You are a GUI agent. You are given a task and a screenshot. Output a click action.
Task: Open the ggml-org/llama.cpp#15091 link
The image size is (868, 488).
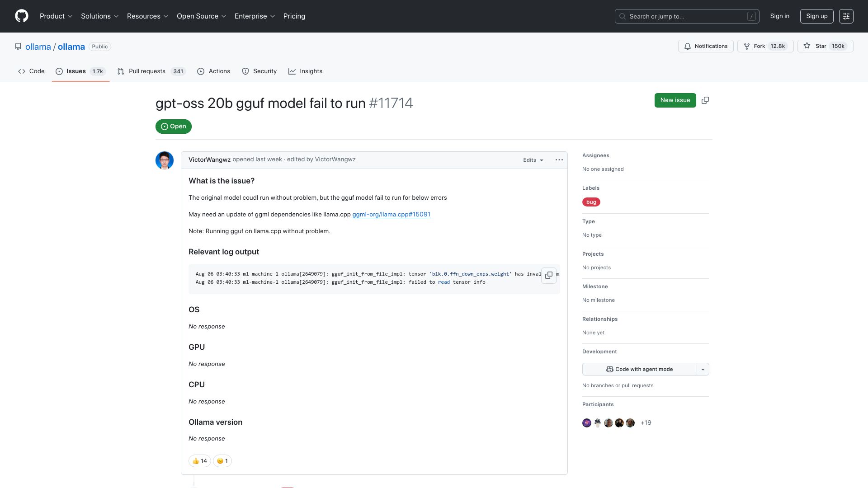[391, 215]
